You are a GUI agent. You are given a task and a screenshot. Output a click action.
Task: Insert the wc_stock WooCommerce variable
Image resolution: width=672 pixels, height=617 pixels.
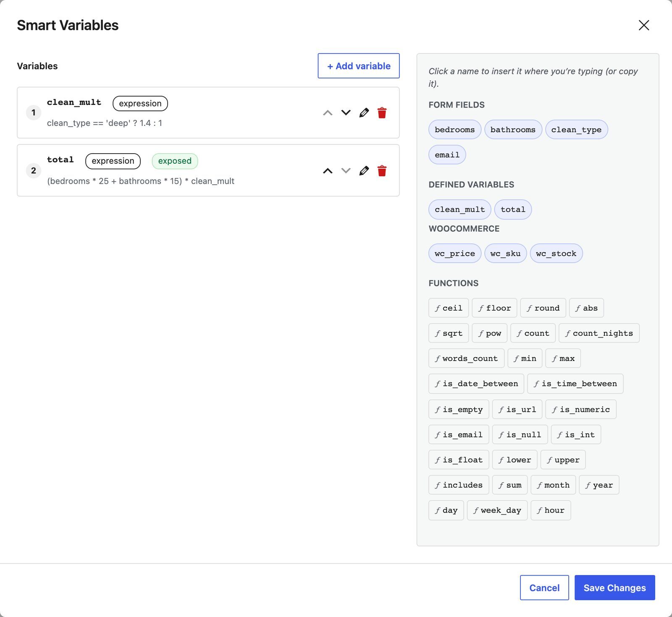[x=556, y=253]
